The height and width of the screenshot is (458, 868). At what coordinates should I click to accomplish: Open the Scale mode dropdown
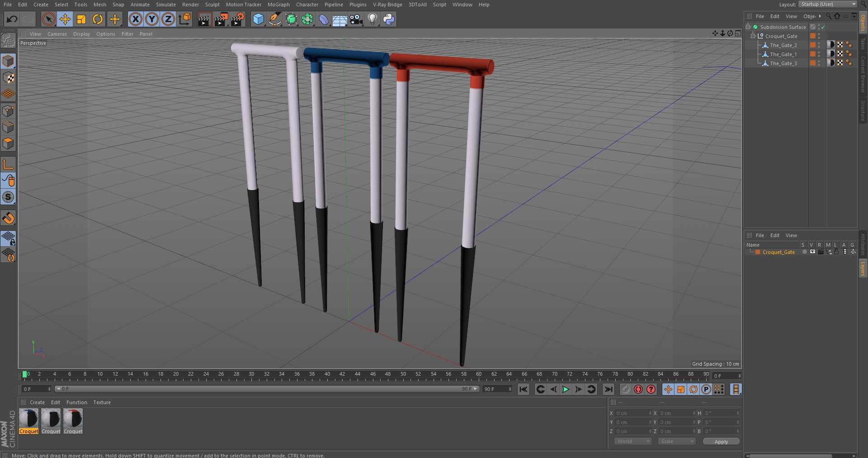click(x=676, y=441)
